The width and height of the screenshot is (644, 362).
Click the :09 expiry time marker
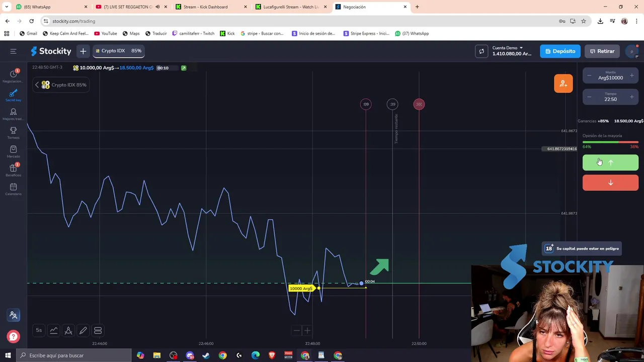coord(366,104)
